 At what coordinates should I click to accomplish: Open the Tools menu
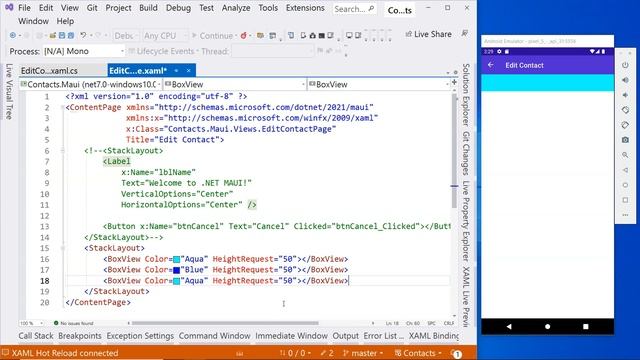tap(268, 8)
